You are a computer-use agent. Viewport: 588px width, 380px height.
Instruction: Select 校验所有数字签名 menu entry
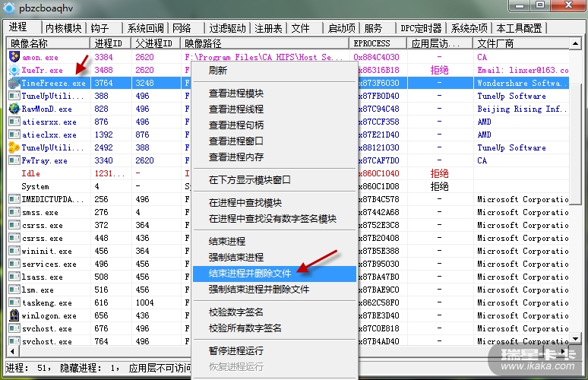coord(274,328)
